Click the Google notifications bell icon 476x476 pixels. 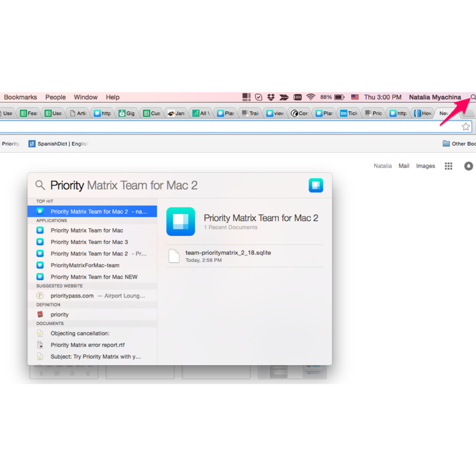tap(469, 166)
